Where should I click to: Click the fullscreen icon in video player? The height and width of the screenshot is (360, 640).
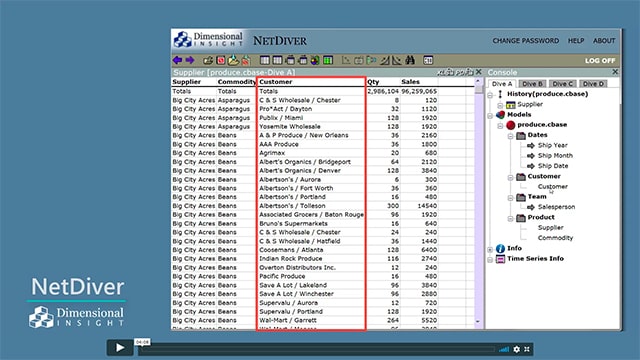pyautogui.click(x=527, y=349)
